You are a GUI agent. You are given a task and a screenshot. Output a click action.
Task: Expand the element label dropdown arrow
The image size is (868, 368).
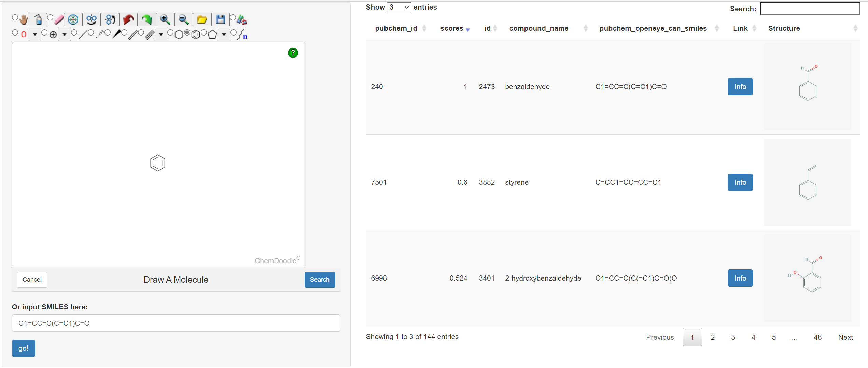35,34
